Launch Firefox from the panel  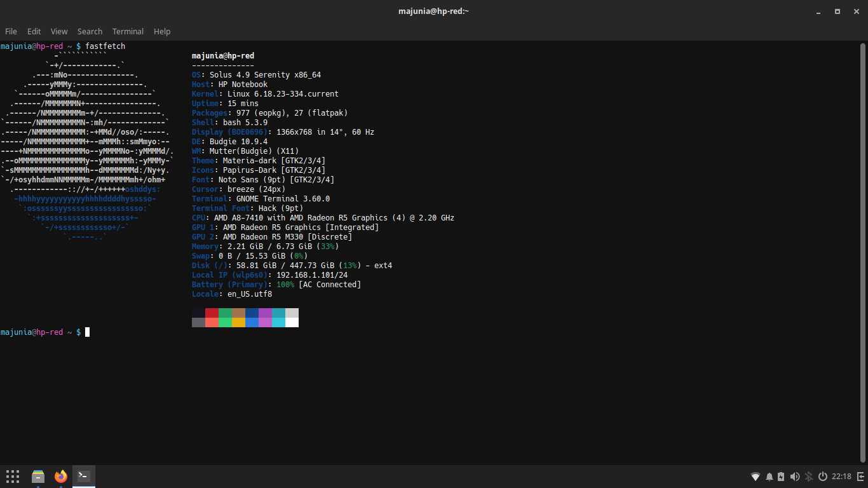pyautogui.click(x=60, y=476)
